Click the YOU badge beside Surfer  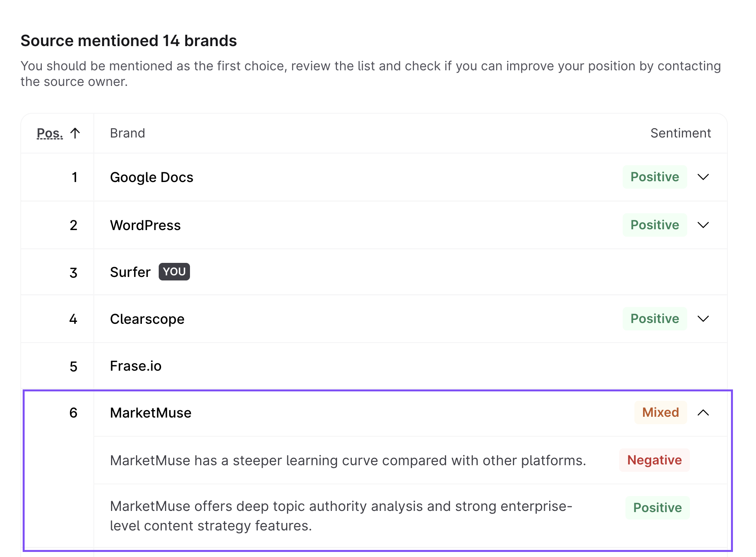(x=174, y=272)
